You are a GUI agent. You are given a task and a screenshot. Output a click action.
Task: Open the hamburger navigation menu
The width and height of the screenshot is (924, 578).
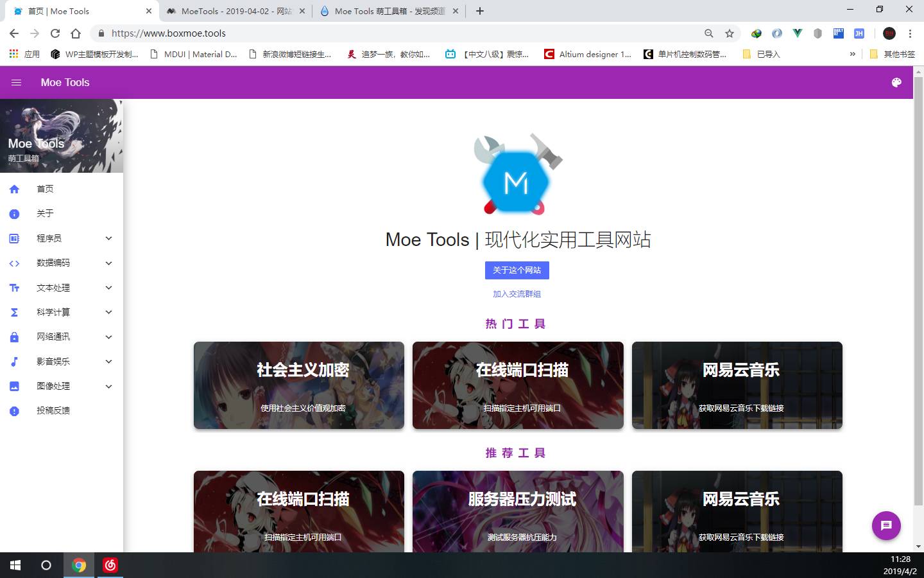17,82
